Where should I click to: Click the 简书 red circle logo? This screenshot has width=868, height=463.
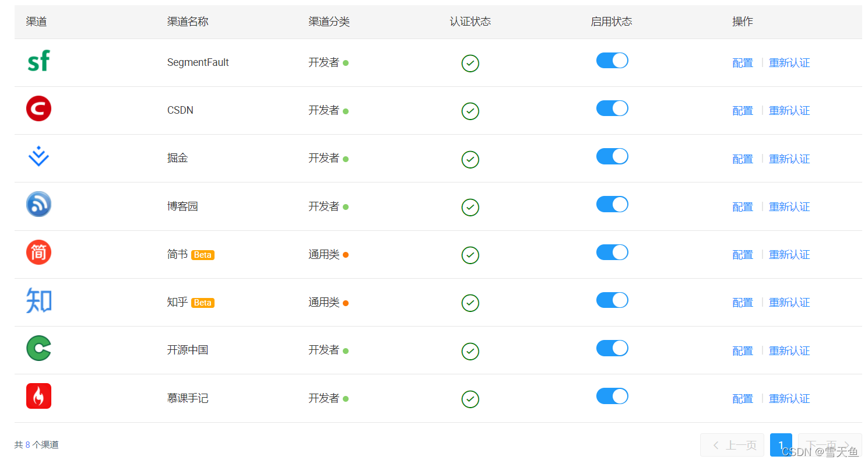(x=38, y=252)
